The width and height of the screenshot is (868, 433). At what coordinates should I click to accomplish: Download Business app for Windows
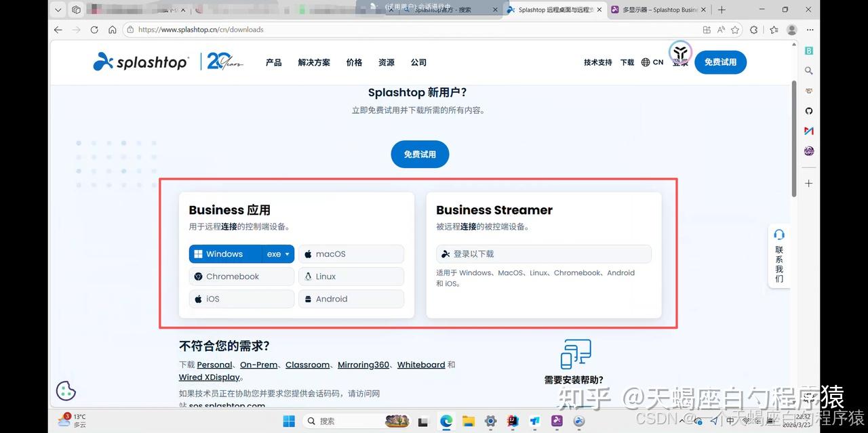click(226, 254)
